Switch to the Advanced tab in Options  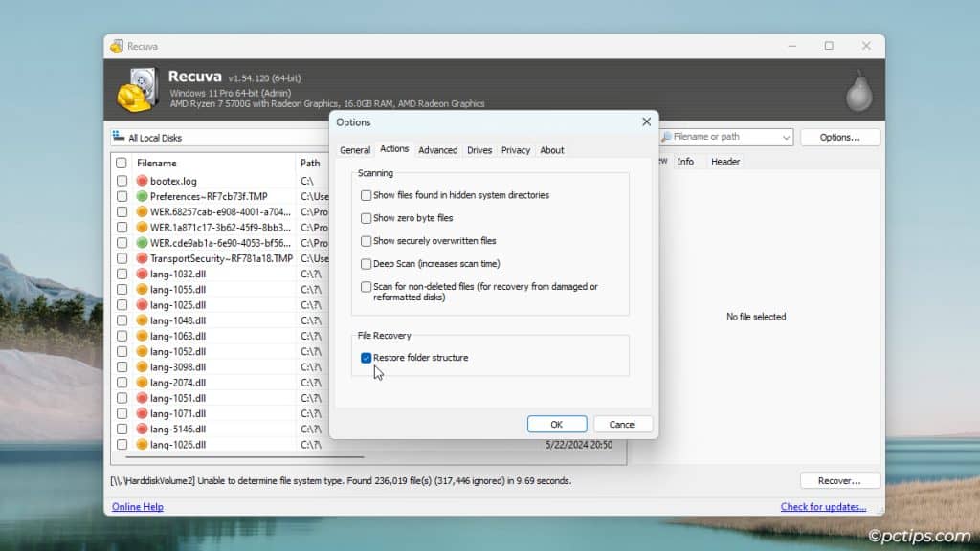point(438,150)
